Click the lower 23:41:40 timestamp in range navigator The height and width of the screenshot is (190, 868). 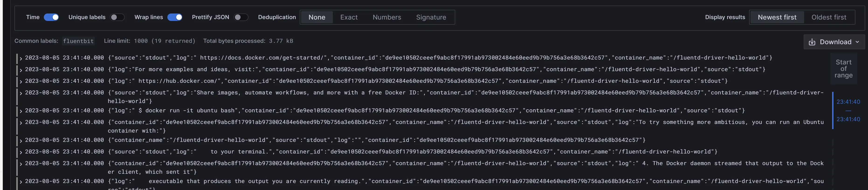(x=848, y=119)
